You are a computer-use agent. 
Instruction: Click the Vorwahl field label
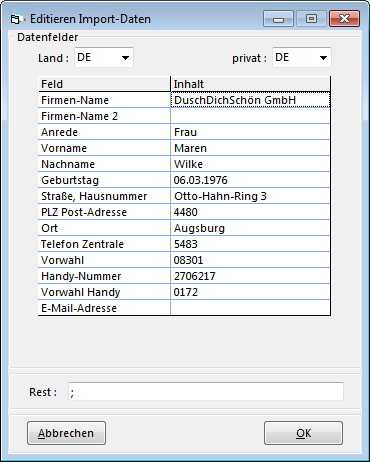click(x=104, y=260)
